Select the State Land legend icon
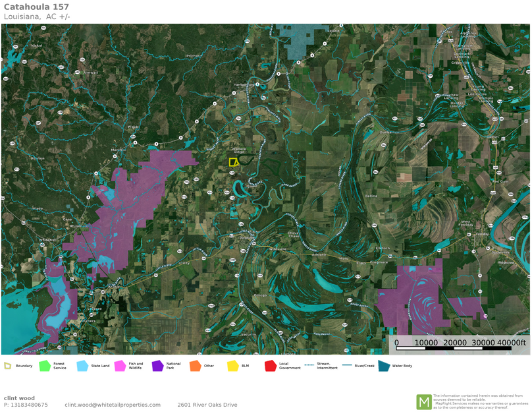532x412 pixels. [82, 366]
